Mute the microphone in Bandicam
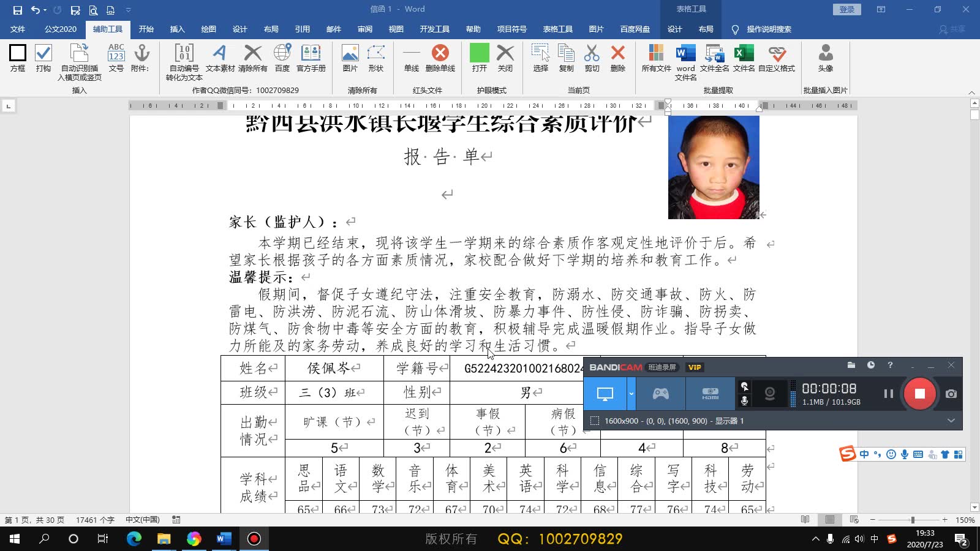 tap(745, 401)
